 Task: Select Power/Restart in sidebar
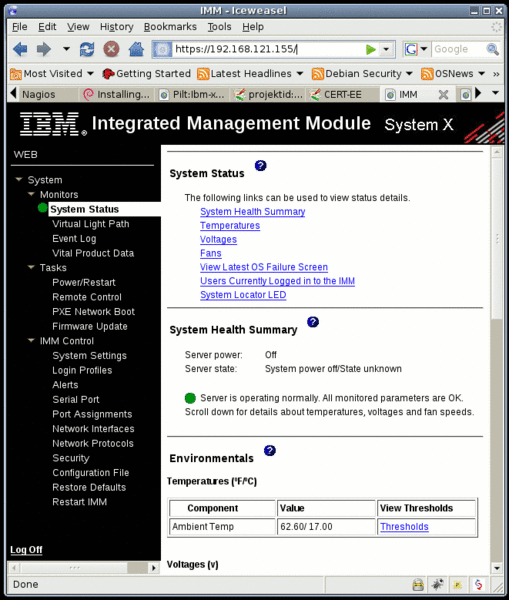(84, 282)
